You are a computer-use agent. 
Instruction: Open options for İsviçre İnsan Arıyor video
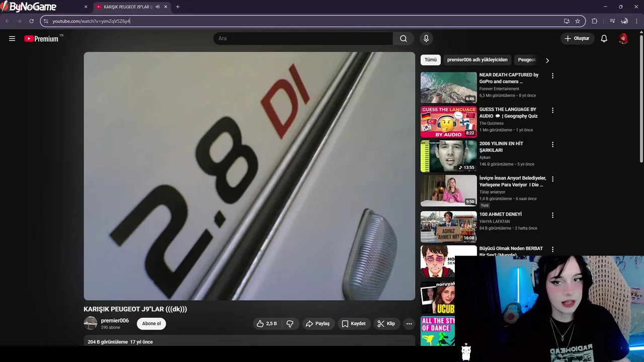(x=552, y=179)
